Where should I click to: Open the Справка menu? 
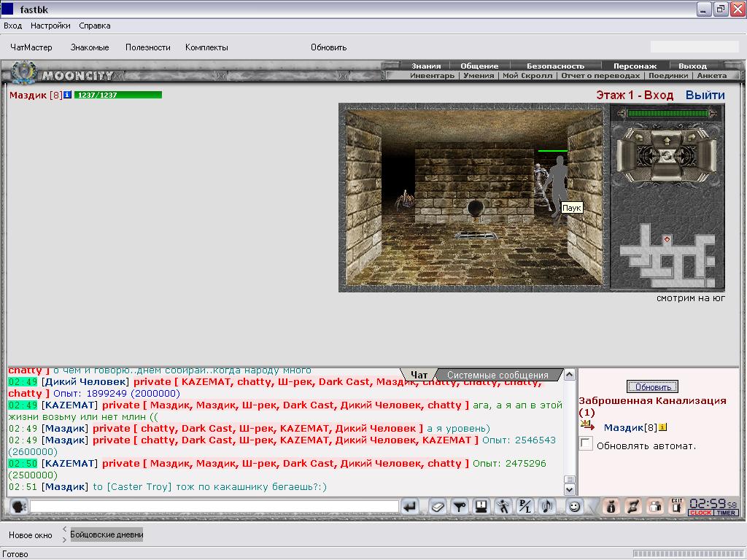click(95, 26)
